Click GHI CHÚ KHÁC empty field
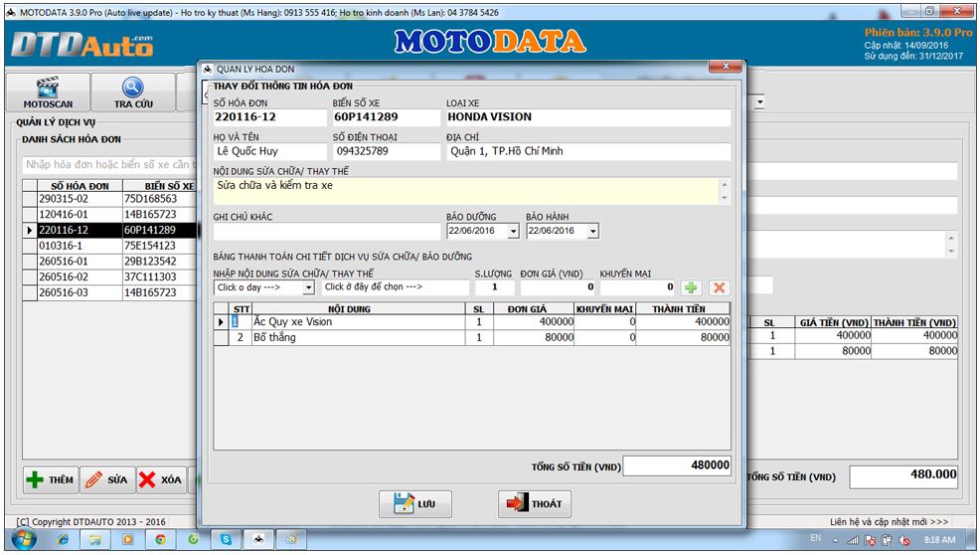Screen dimensions: 980x555 pos(327,232)
